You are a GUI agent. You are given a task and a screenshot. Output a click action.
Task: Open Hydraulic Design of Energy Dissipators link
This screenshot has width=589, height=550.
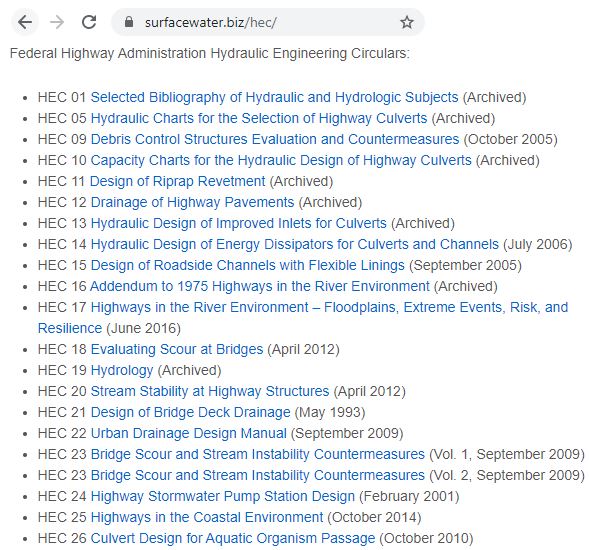pyautogui.click(x=294, y=245)
